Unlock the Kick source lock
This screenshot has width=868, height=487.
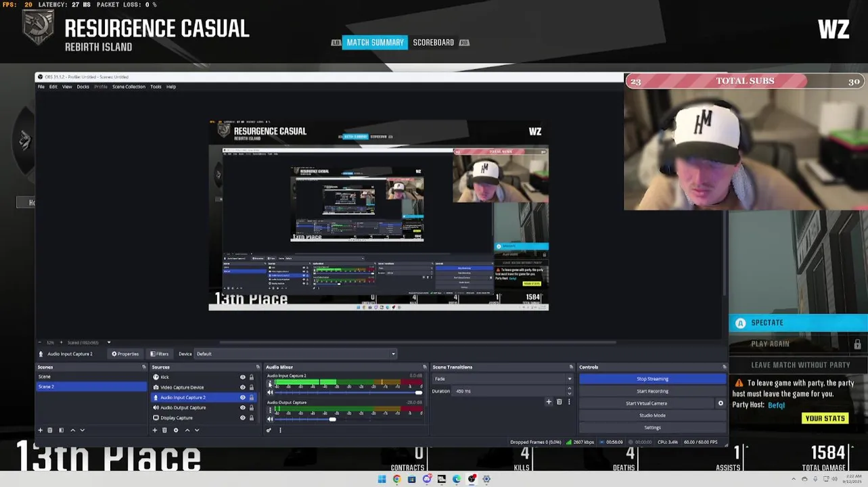tap(251, 377)
